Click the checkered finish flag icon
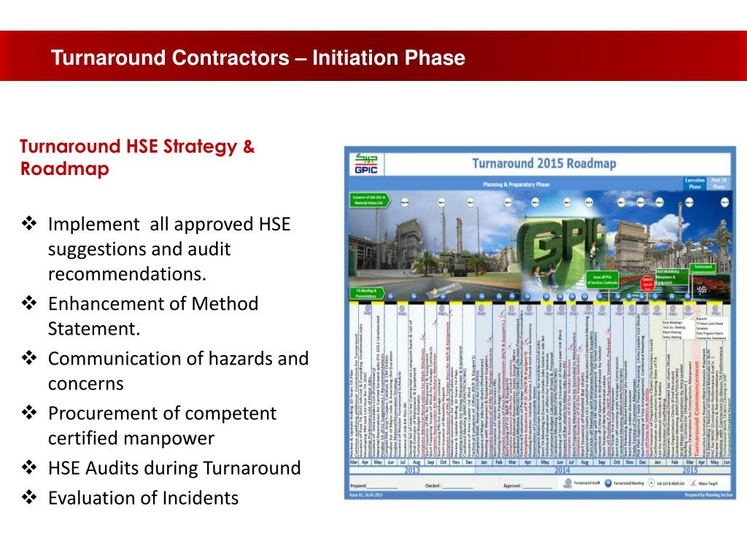 point(702,289)
